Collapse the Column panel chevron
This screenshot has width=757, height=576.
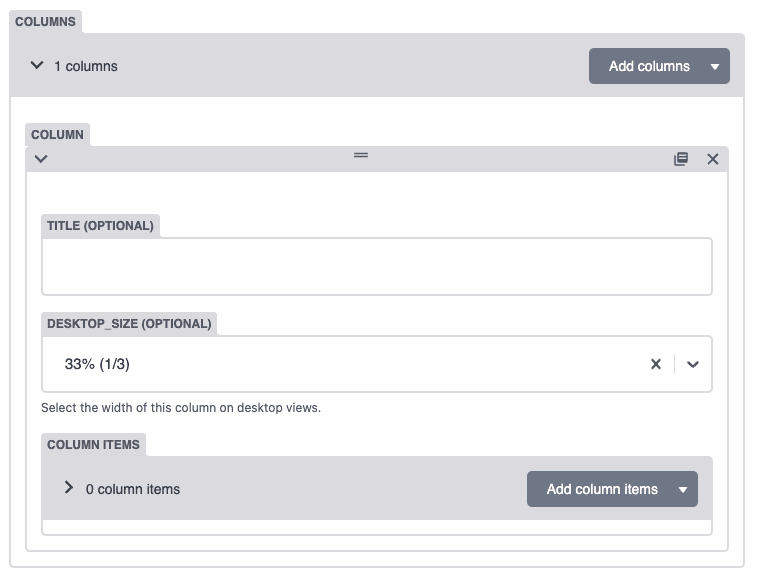point(41,159)
